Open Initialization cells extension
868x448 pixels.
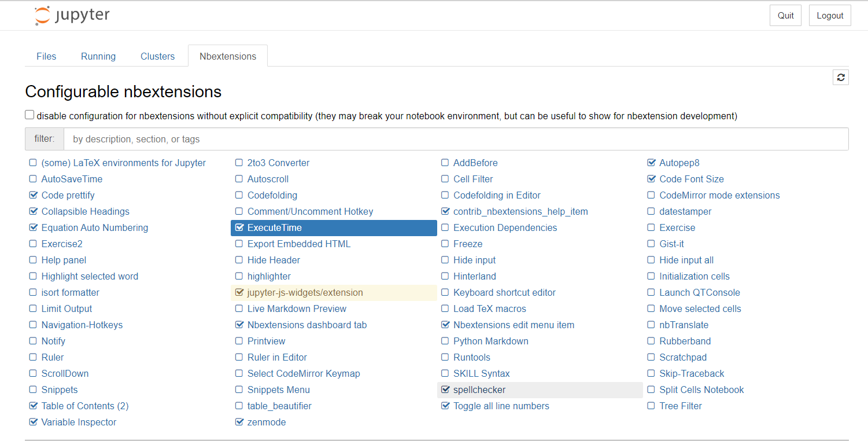(695, 277)
